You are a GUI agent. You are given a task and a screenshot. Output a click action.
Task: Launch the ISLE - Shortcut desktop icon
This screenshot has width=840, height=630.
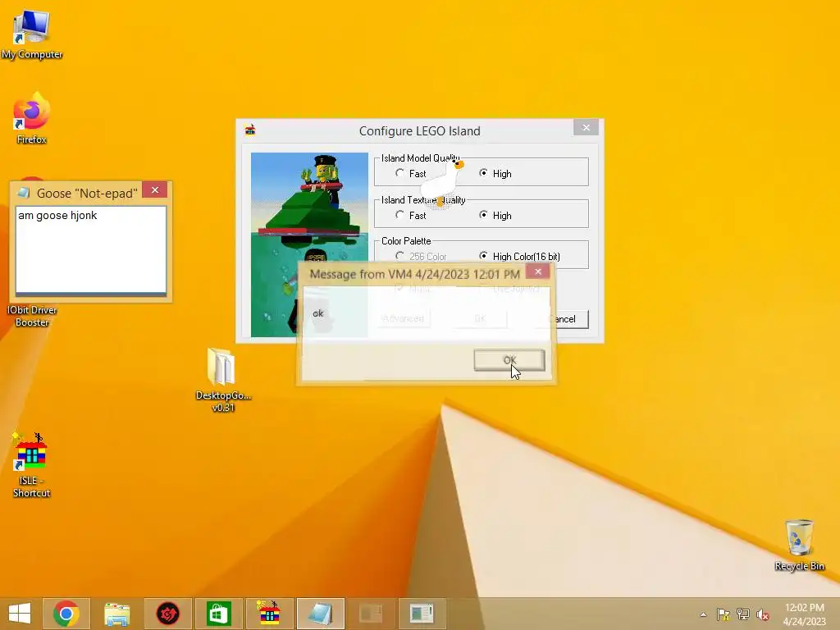pos(31,465)
